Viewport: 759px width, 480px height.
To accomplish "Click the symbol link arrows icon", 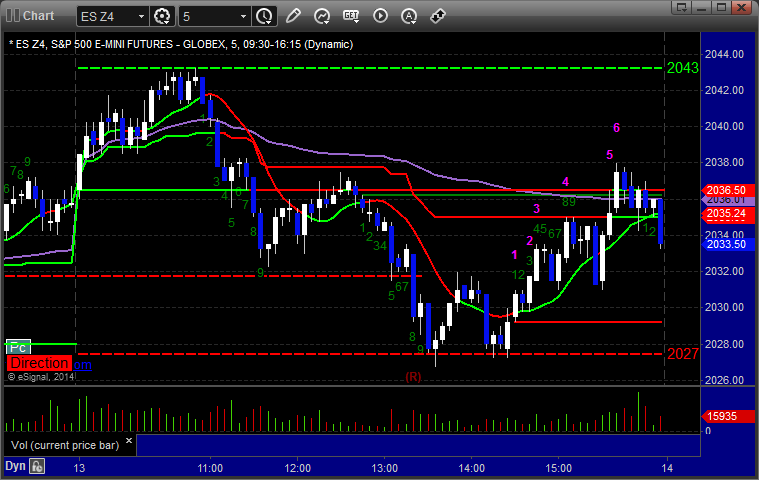I will [x=438, y=16].
